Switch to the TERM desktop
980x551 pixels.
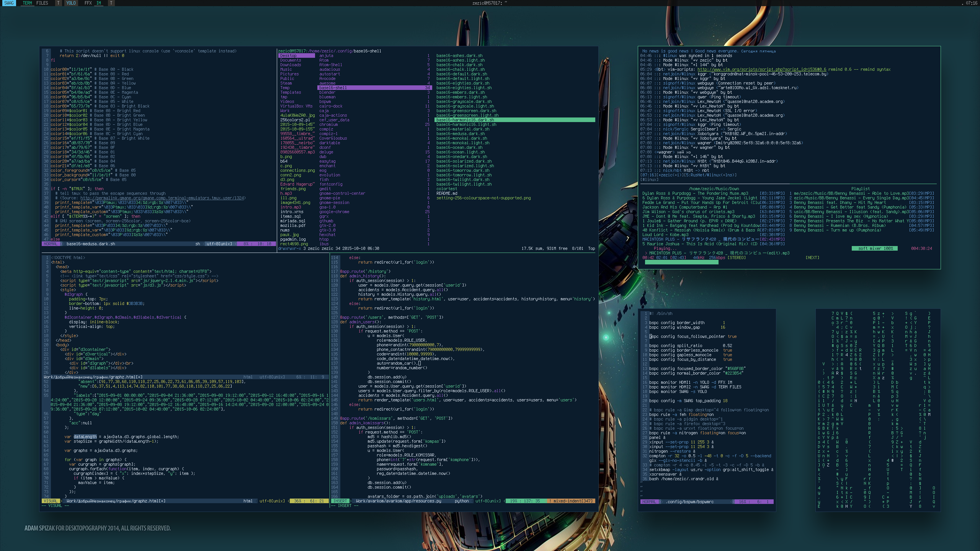[27, 3]
